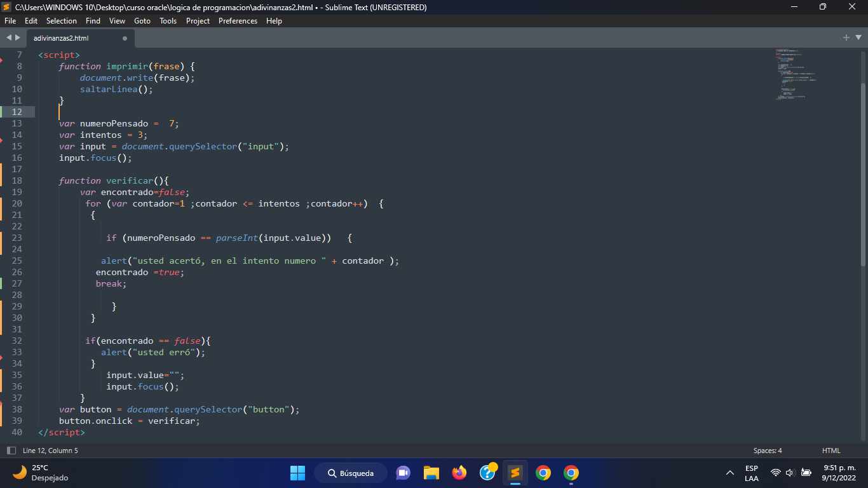Click input.focus() on line 16

pyautogui.click(x=95, y=158)
